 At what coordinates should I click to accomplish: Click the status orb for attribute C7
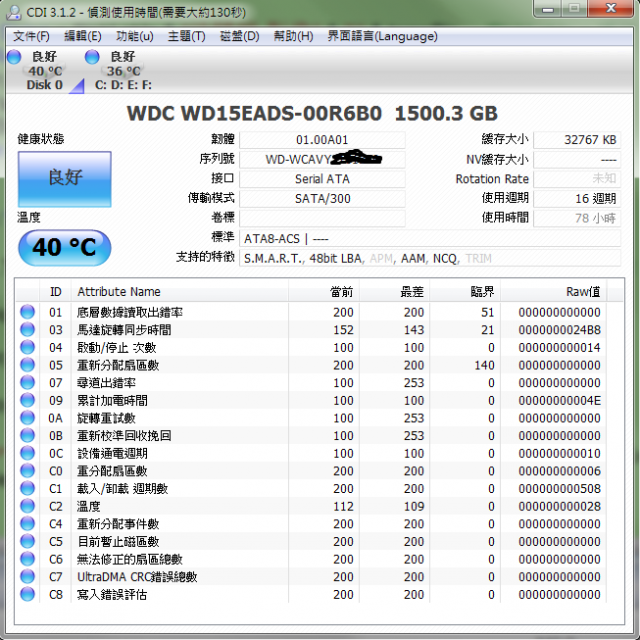[27, 576]
